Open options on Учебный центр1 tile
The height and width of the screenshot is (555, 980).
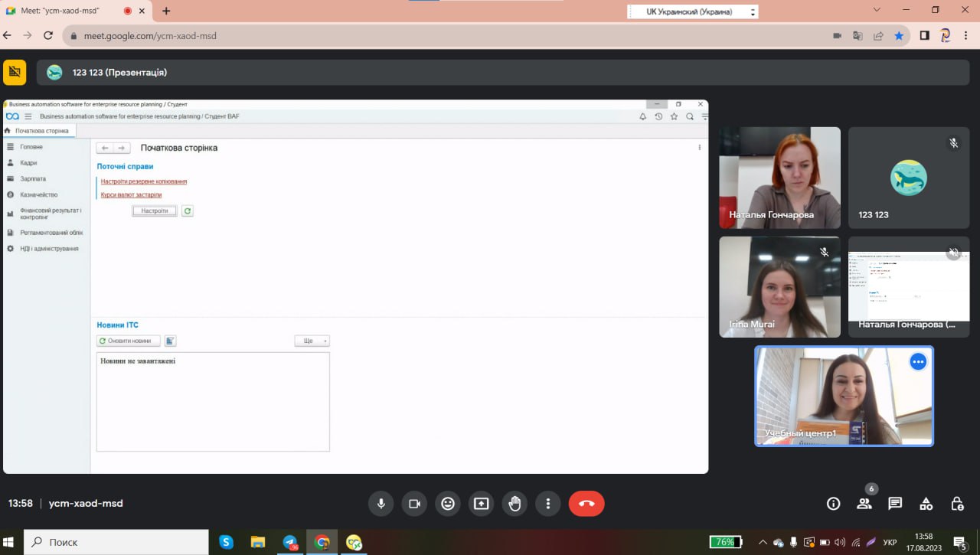[918, 362]
